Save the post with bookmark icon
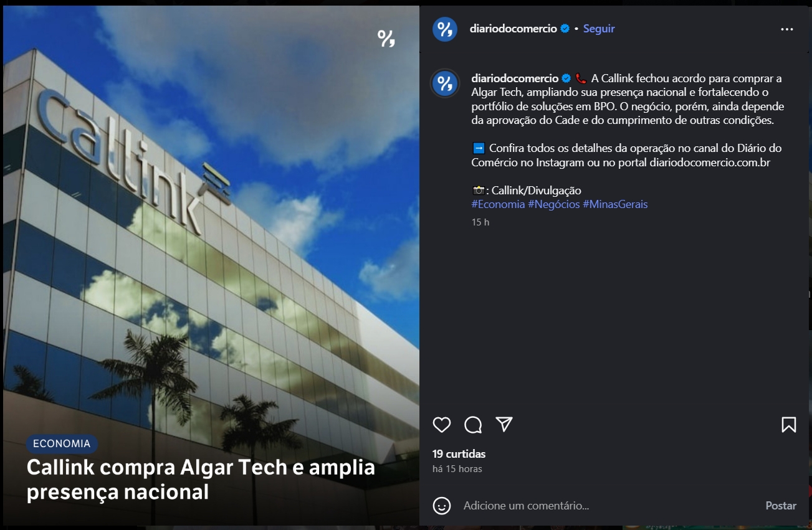Viewport: 812px width, 530px height. point(788,425)
